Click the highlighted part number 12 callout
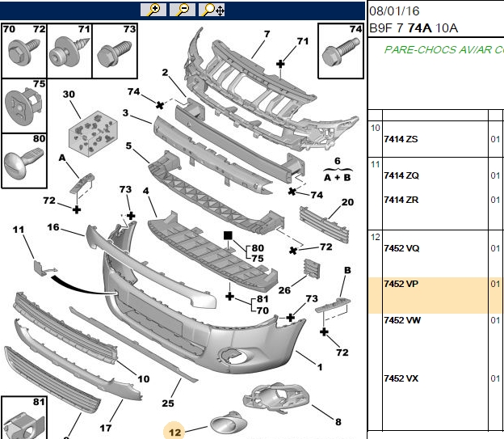The image size is (504, 439). pos(174,432)
